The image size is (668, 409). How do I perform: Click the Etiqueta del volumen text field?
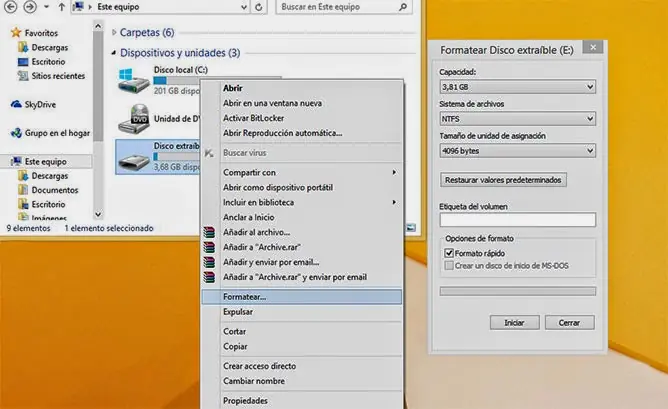(518, 220)
